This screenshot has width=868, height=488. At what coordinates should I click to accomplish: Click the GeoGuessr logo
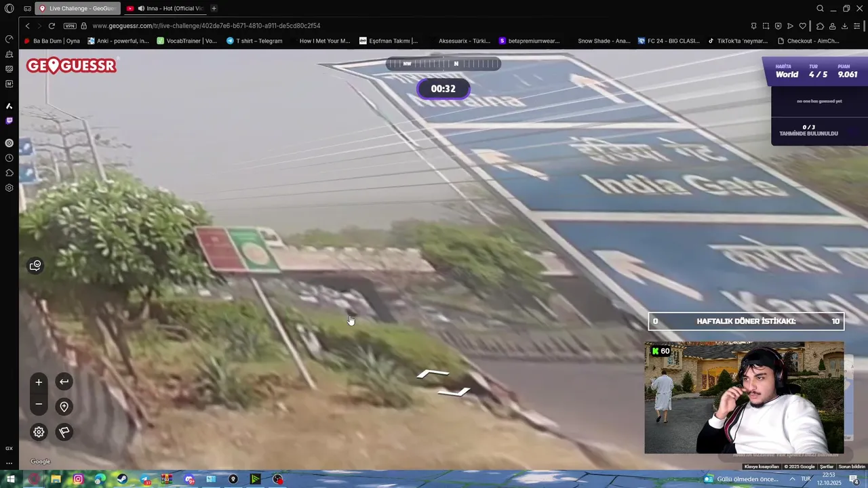pyautogui.click(x=71, y=66)
